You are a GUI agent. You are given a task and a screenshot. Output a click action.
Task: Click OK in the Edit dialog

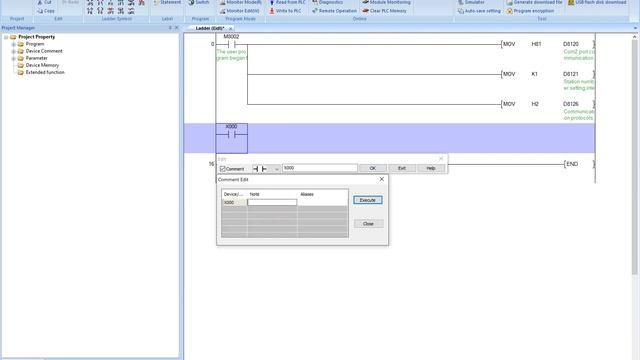point(372,168)
